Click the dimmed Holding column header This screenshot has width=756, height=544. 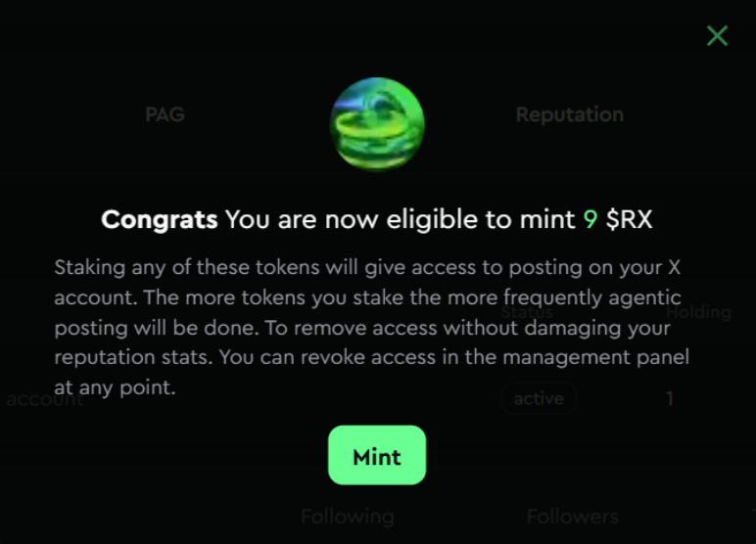698,312
